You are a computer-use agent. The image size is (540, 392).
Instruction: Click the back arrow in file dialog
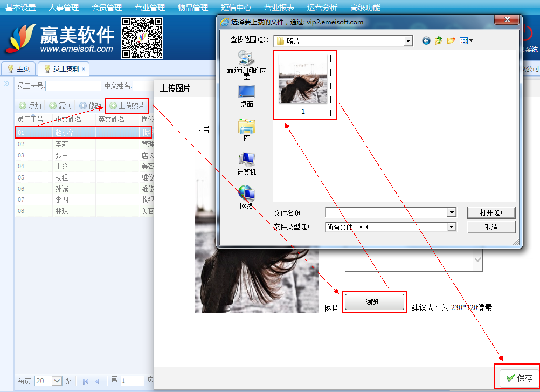point(426,40)
